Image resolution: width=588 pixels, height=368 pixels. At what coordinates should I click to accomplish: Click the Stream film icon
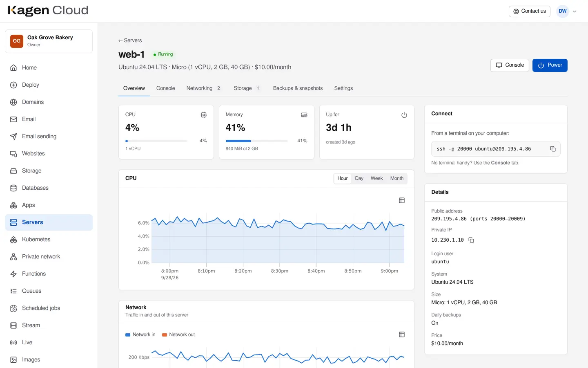pyautogui.click(x=13, y=325)
